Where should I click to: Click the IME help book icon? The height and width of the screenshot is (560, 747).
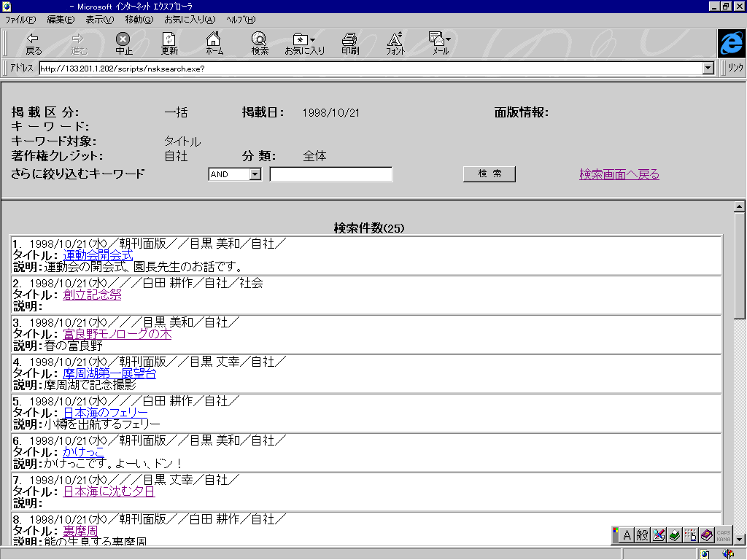click(x=706, y=535)
